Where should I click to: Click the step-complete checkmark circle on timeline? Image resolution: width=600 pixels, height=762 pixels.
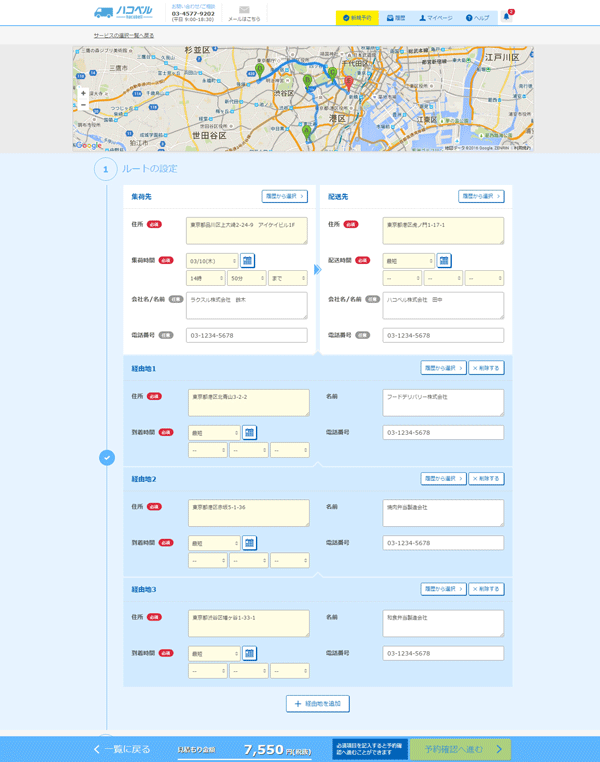click(x=107, y=457)
